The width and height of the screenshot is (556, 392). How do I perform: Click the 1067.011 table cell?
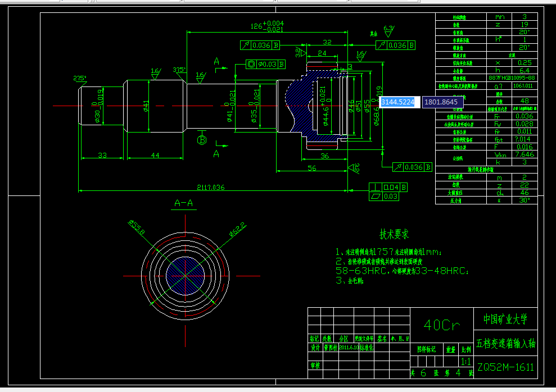coord(524,86)
